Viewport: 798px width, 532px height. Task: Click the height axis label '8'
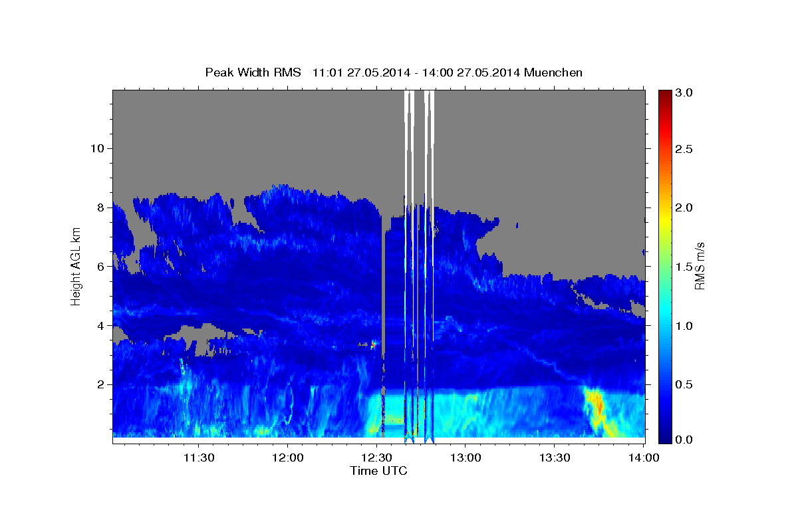tap(99, 207)
